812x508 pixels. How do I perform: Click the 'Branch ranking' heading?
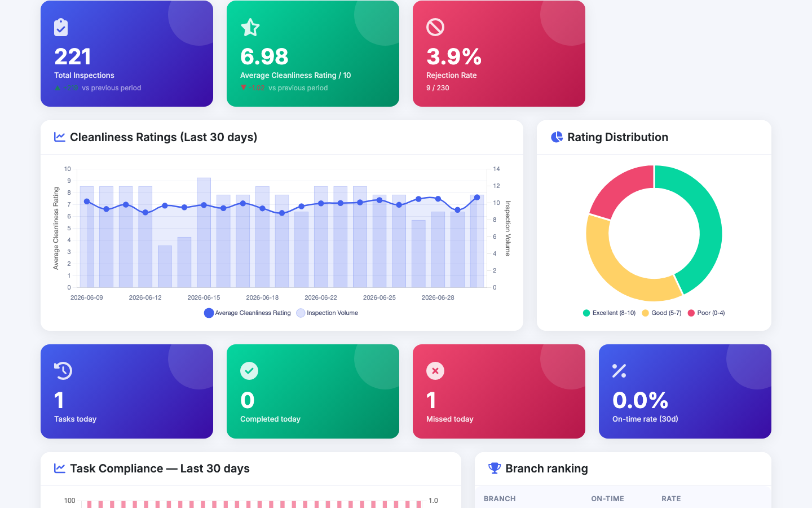[546, 468]
